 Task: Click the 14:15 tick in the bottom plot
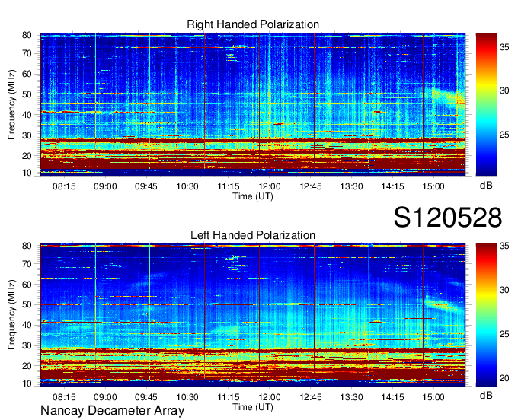[392, 397]
